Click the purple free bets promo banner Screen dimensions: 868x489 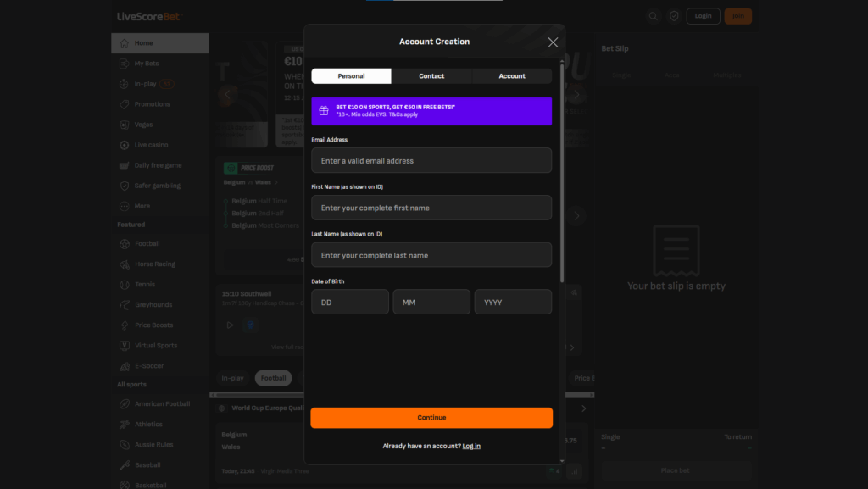click(x=431, y=111)
